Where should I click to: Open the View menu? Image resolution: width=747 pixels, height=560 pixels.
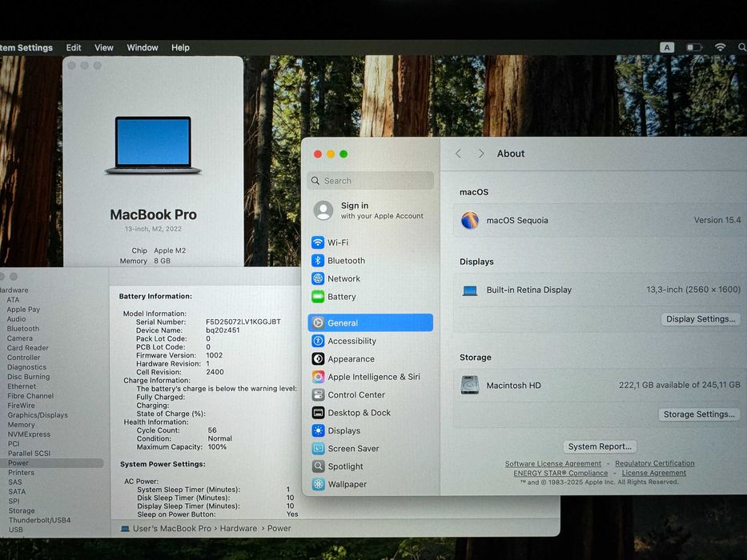pos(104,48)
